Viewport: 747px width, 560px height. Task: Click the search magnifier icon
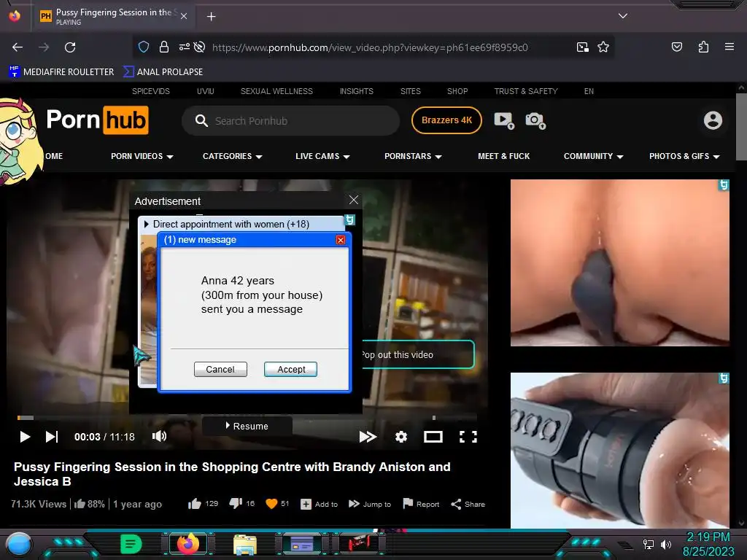[201, 120]
